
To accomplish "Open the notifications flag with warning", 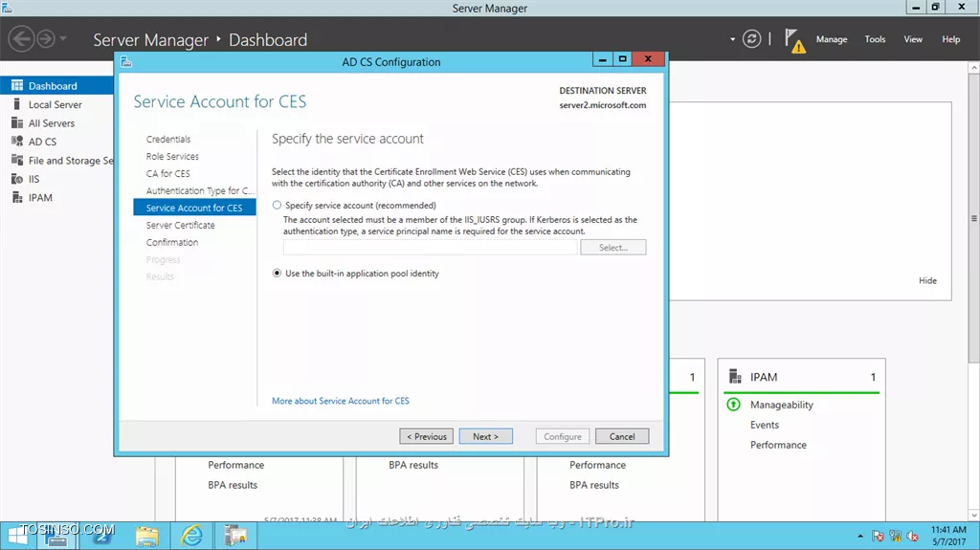I will 794,40.
